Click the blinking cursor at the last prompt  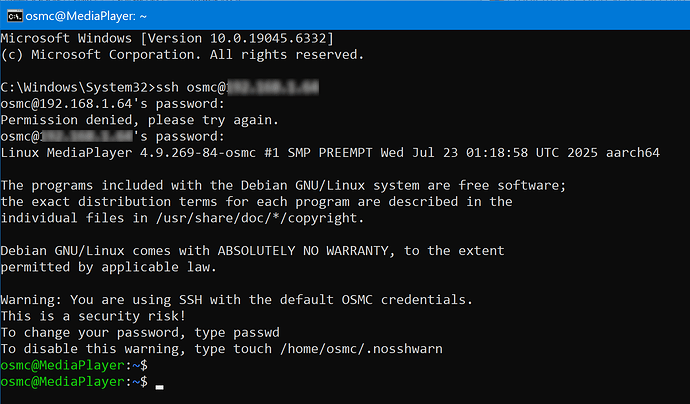point(160,384)
